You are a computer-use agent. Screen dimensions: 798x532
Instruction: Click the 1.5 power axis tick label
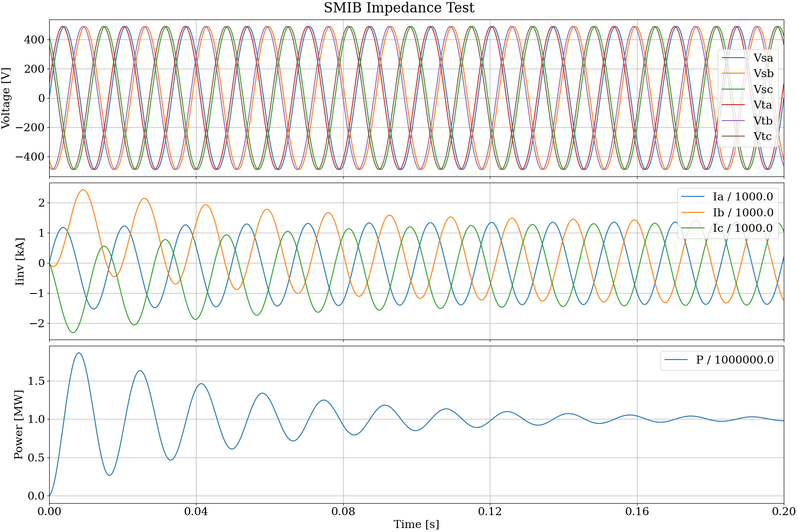click(37, 381)
